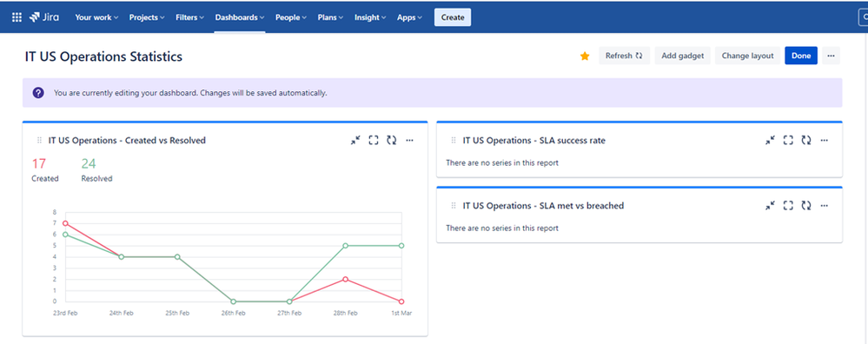868x344 pixels.
Task: Click the Jira logo
Action: (x=44, y=17)
